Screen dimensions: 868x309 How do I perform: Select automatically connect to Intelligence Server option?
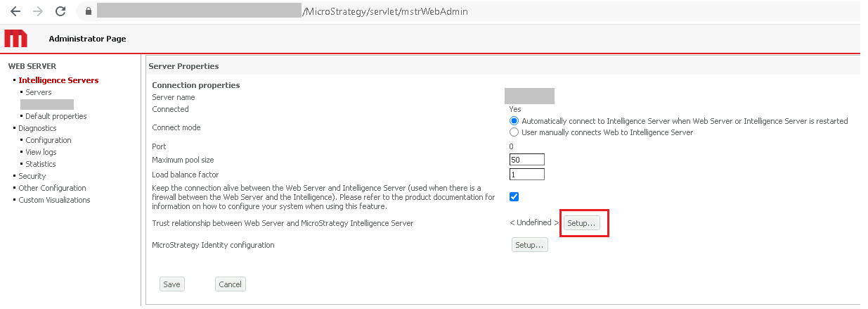pyautogui.click(x=514, y=121)
